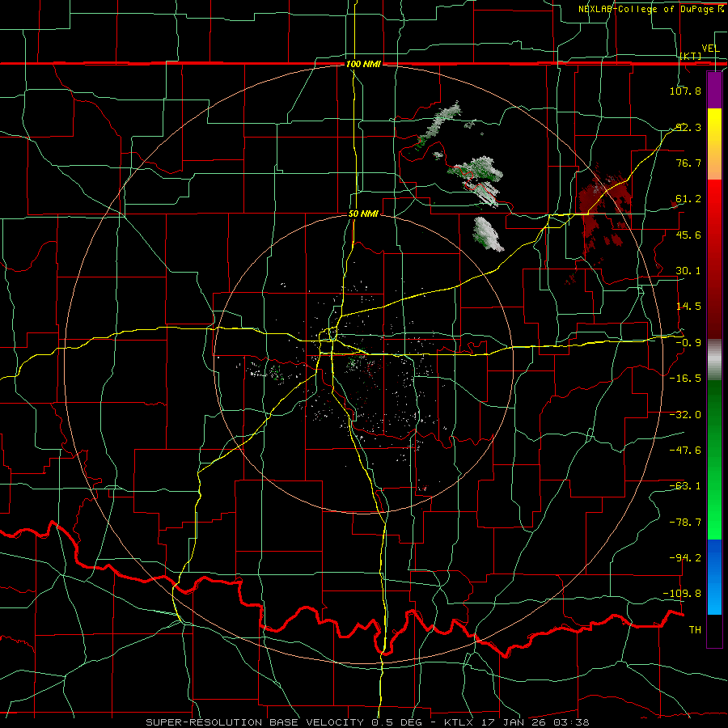Click the VEL legend title

[710, 49]
